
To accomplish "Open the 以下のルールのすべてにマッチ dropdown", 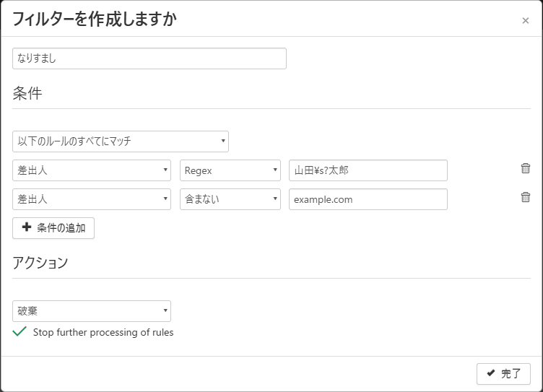I will [x=121, y=141].
